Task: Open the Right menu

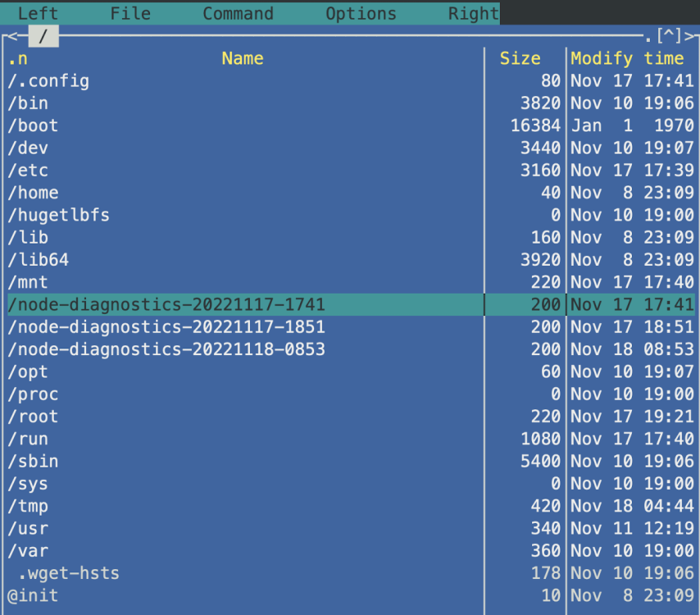Action: (x=473, y=14)
